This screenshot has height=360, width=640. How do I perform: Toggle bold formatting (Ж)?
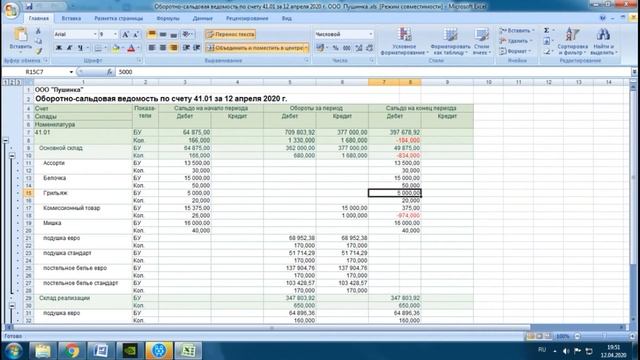pyautogui.click(x=59, y=48)
